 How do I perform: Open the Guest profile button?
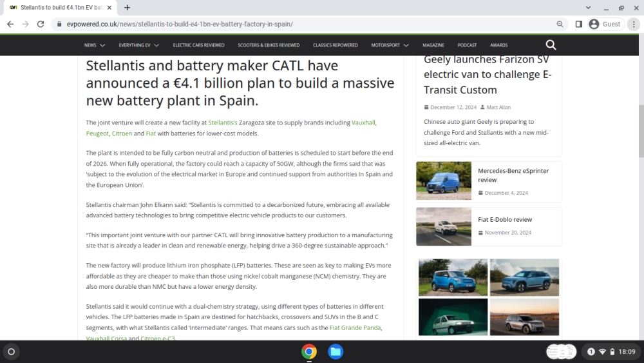coord(605,25)
